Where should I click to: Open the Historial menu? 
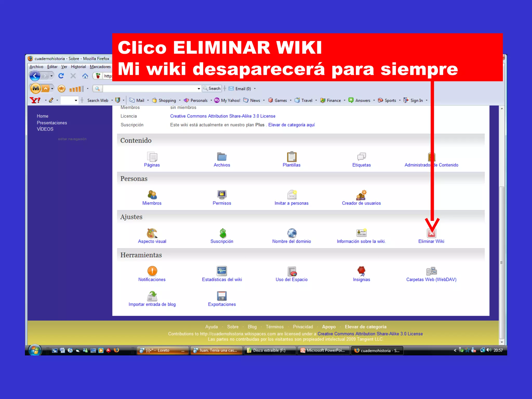(x=78, y=67)
